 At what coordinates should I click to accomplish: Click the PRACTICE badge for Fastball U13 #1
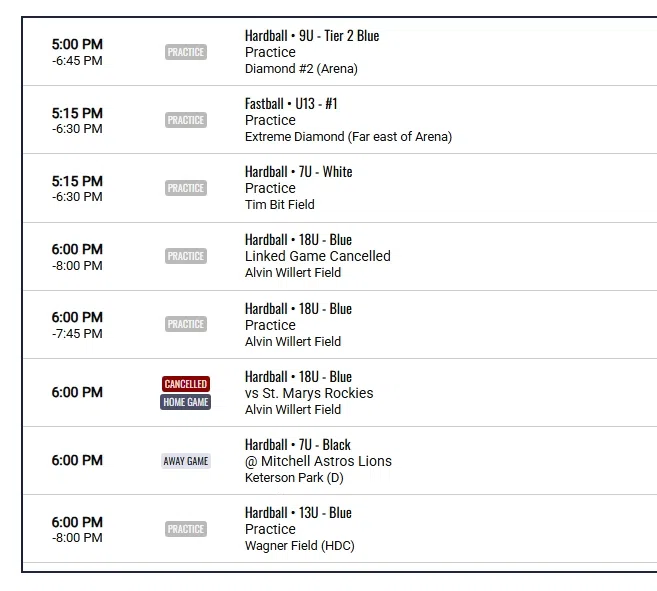pyautogui.click(x=186, y=120)
